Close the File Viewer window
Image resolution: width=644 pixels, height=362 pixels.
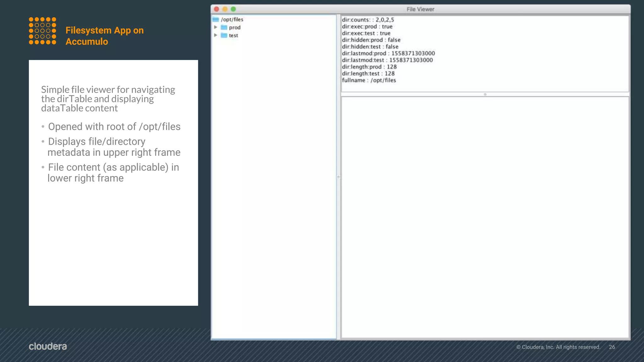pos(217,9)
